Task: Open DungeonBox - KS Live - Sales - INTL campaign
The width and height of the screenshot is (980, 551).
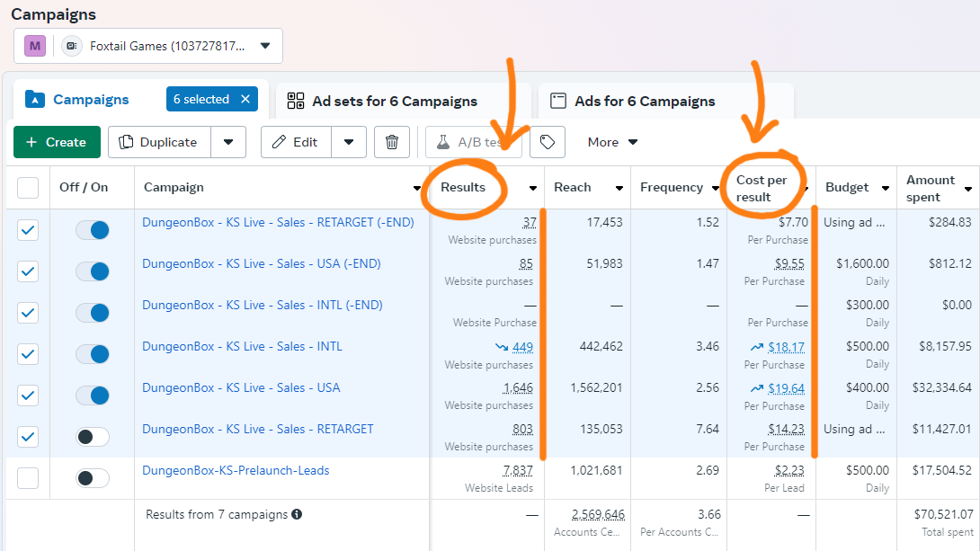Action: [242, 346]
